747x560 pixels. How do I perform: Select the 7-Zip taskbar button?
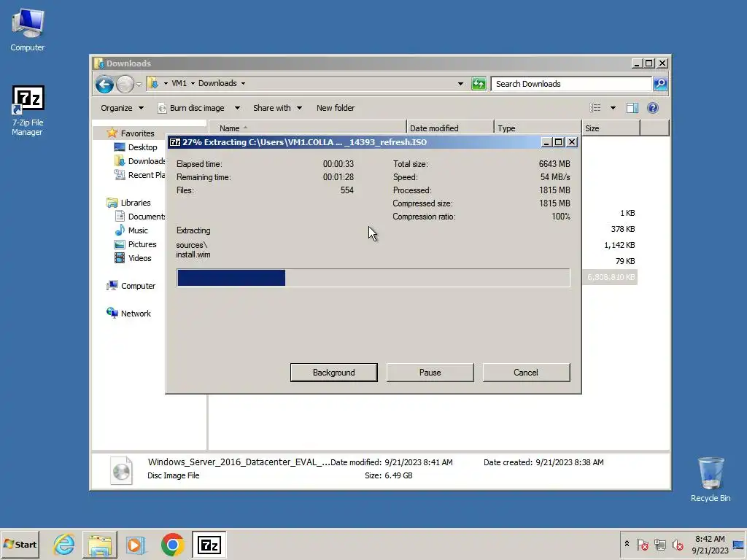click(x=209, y=545)
